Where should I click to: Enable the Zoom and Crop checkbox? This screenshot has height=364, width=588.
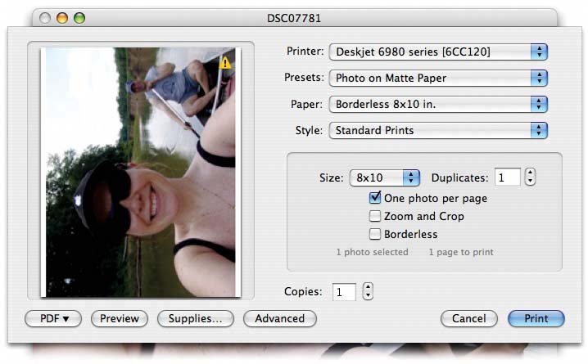click(x=375, y=217)
